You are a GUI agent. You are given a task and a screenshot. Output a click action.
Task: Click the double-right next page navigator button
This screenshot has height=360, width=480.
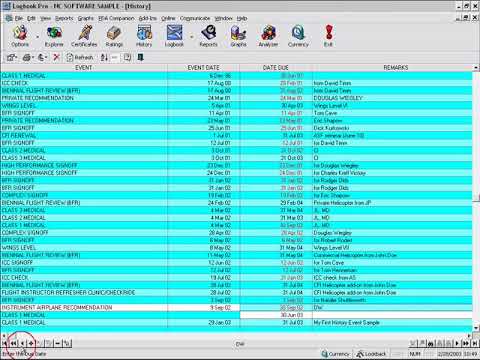click(x=466, y=343)
